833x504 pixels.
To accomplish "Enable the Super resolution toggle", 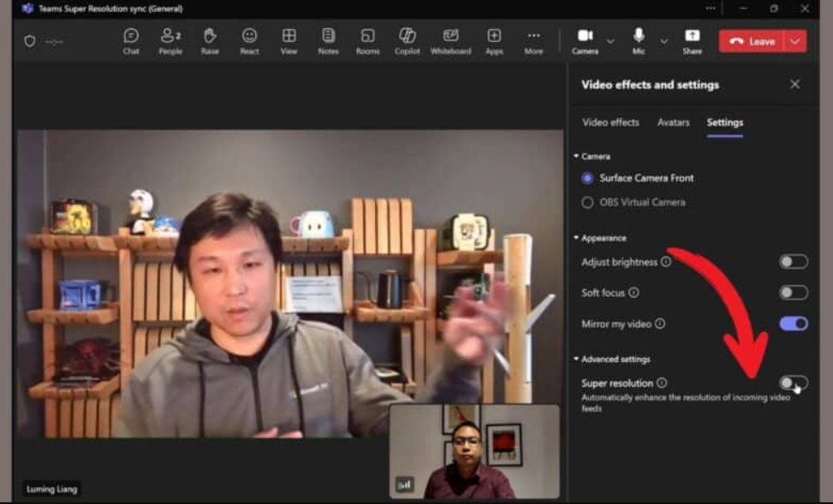I will pos(794,382).
